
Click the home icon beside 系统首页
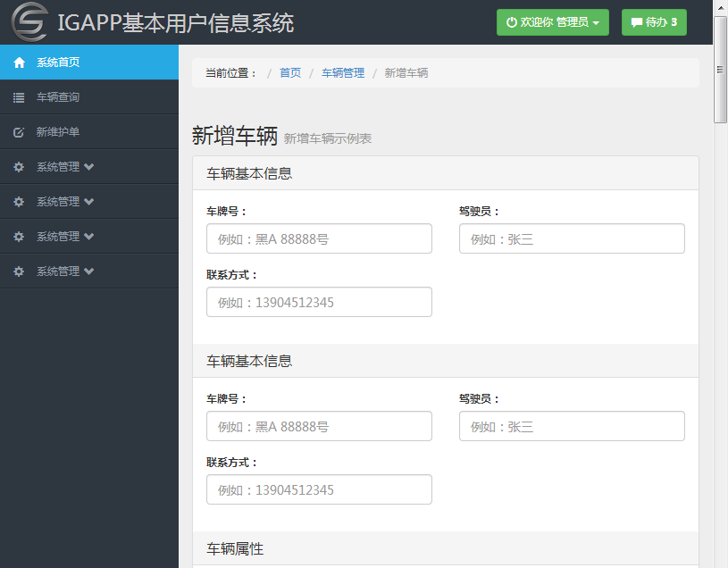click(19, 63)
